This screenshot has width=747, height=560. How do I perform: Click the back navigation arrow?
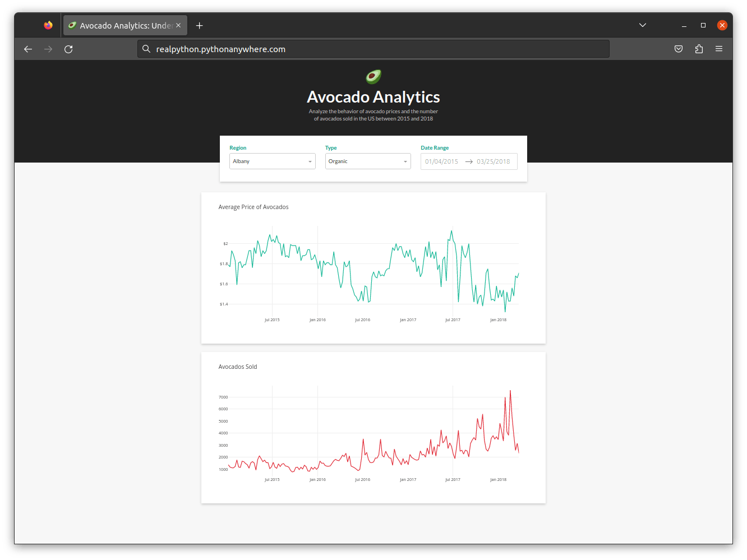pyautogui.click(x=28, y=49)
